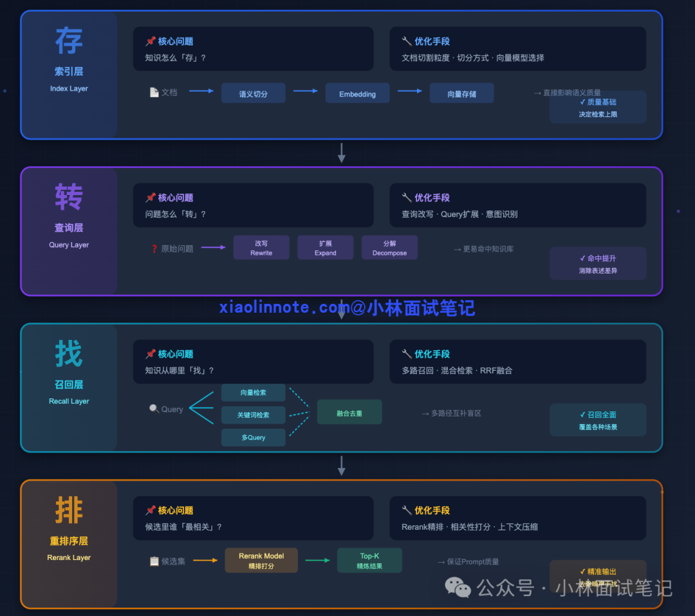Image resolution: width=695 pixels, height=616 pixels.
Task: Expand the arrow after Embedding step
Action: 411,92
